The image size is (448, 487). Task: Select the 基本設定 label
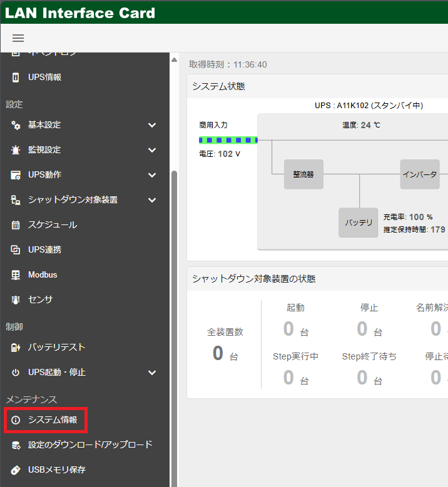click(x=44, y=125)
